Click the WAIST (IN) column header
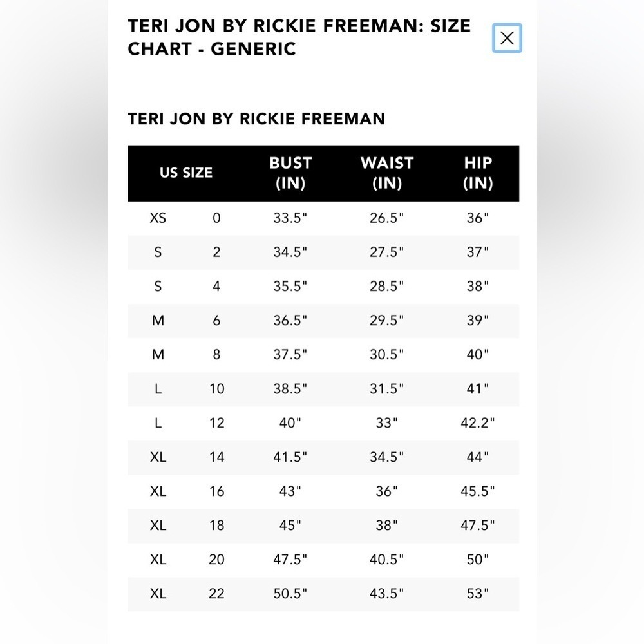644x644 pixels. pos(387,173)
